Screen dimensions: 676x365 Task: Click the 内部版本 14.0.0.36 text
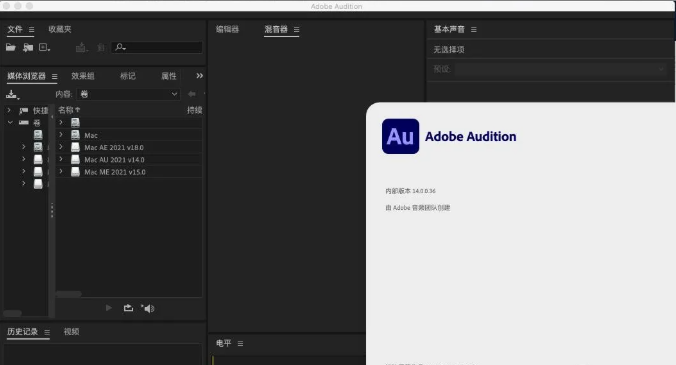(x=410, y=191)
